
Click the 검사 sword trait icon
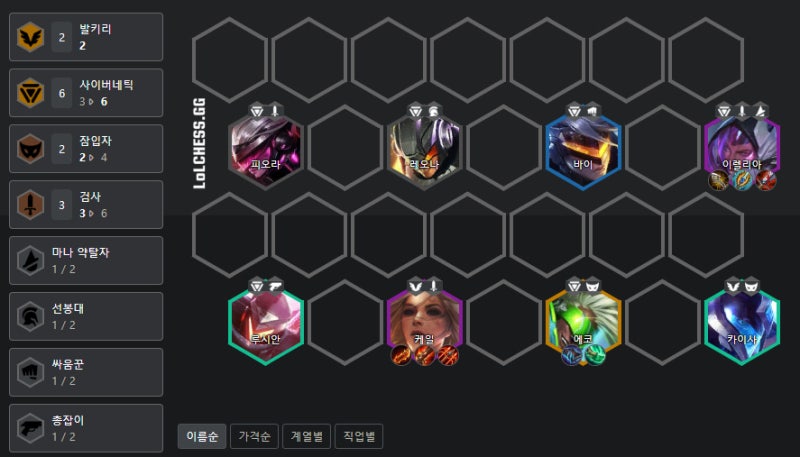(x=30, y=205)
